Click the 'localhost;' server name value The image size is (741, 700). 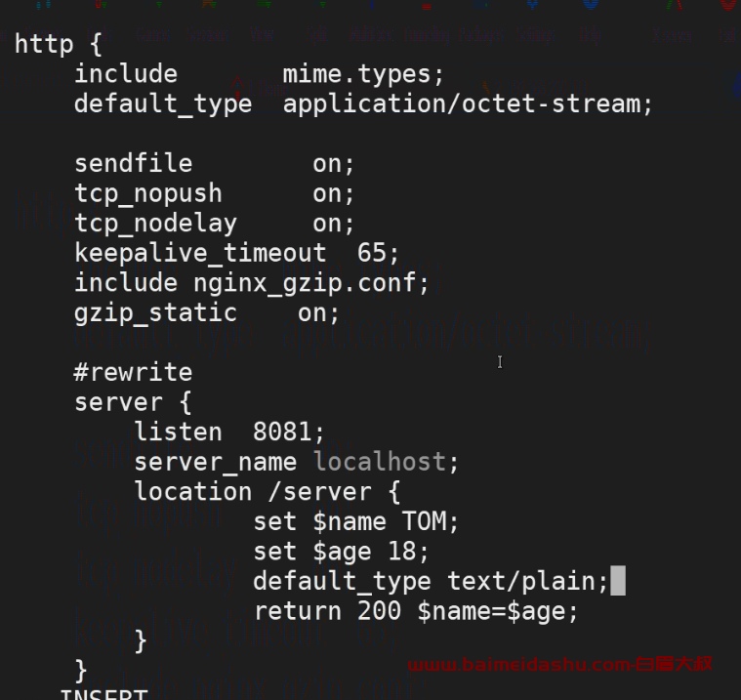386,462
